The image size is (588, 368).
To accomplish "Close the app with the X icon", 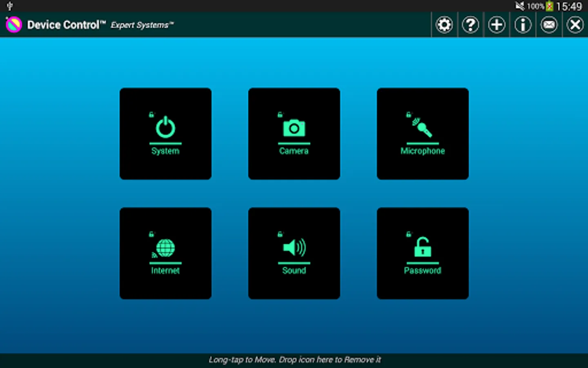I will (575, 25).
